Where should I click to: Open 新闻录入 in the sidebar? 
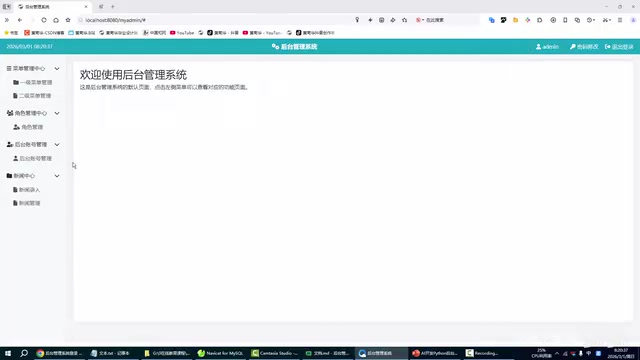27,190
